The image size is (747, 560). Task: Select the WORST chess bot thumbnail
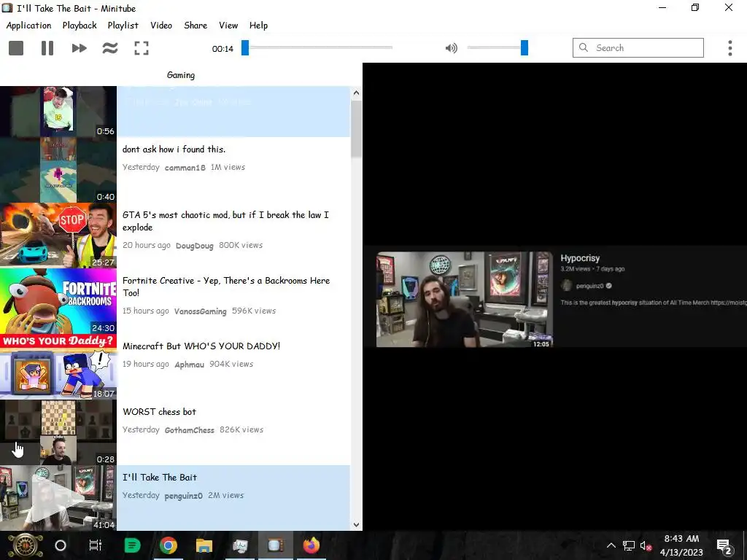tap(58, 432)
